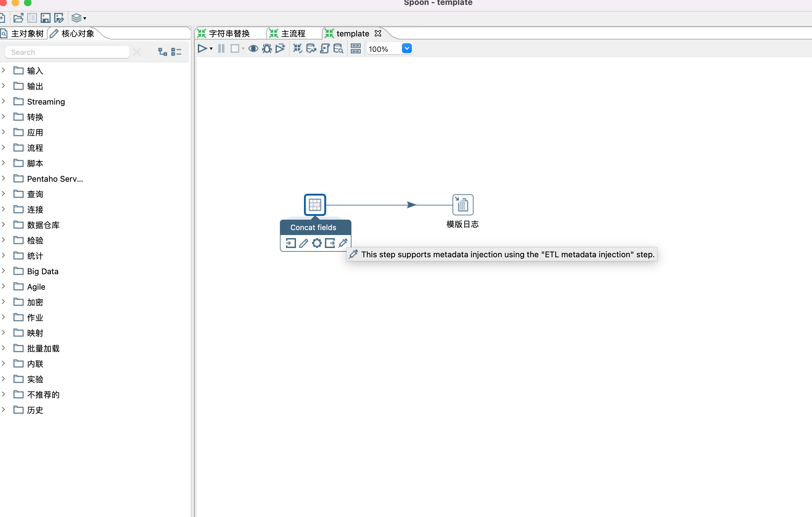
Task: Open the 100% zoom level dropdown
Action: [x=407, y=49]
